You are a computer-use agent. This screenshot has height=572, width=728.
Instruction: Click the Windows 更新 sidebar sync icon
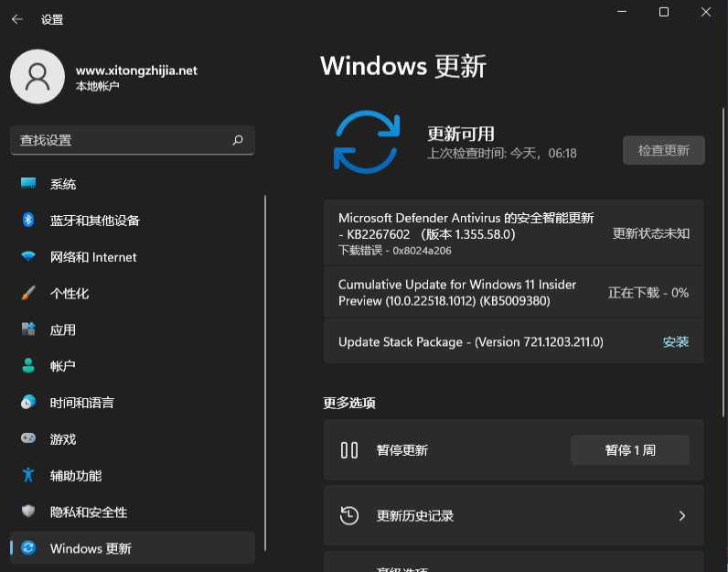(28, 548)
